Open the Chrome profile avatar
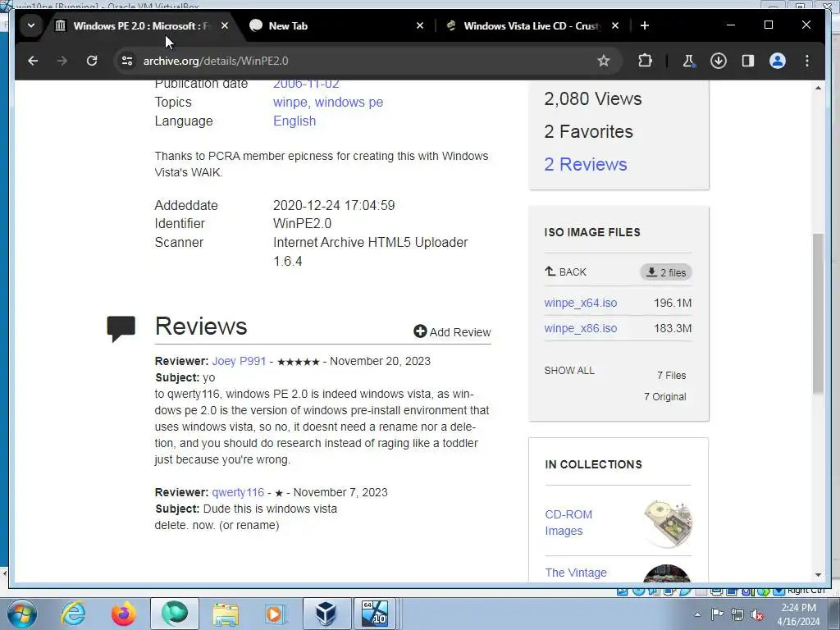Image resolution: width=840 pixels, height=630 pixels. [778, 61]
